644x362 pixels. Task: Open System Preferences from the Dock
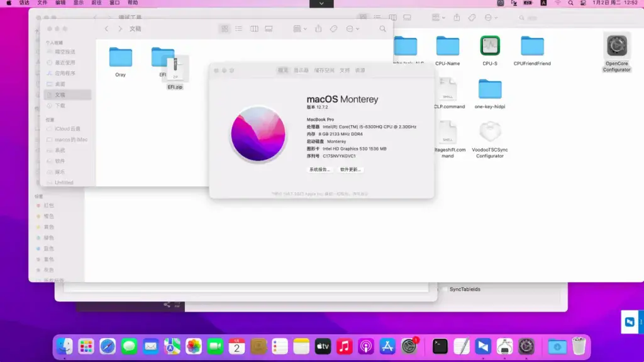[409, 346]
